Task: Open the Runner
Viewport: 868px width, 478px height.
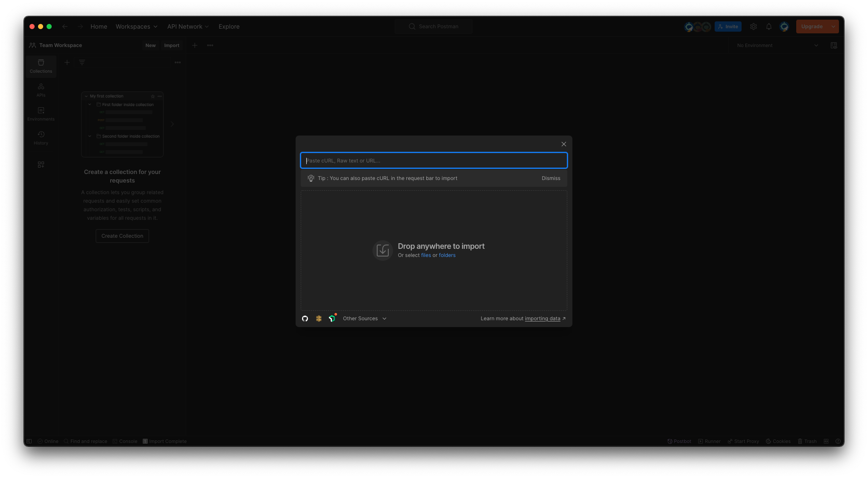Action: 709,441
